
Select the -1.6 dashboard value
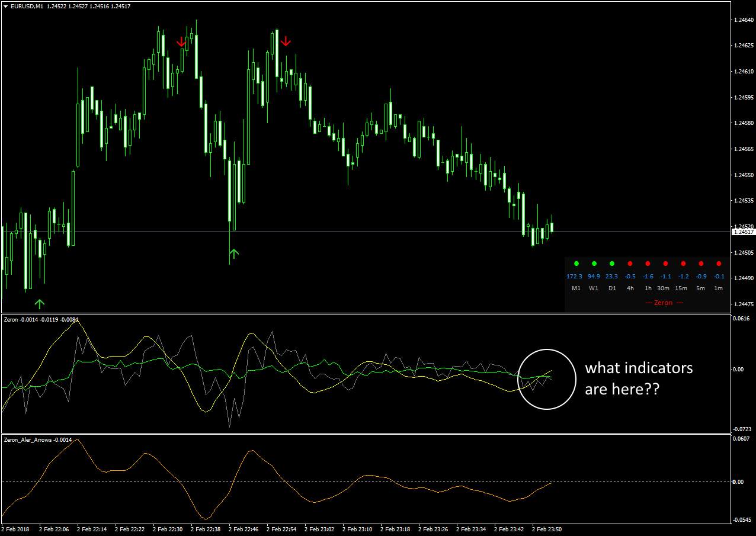click(x=648, y=277)
